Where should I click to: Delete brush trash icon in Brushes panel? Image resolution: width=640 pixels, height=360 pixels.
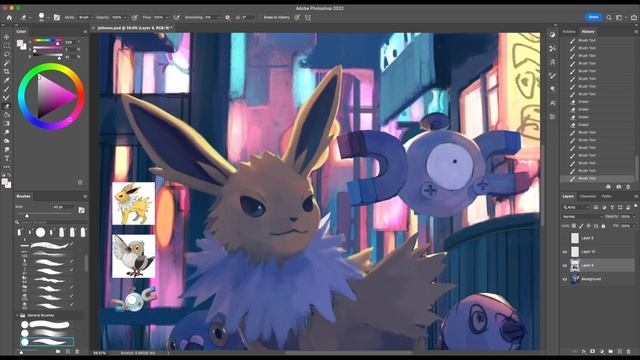(77, 351)
